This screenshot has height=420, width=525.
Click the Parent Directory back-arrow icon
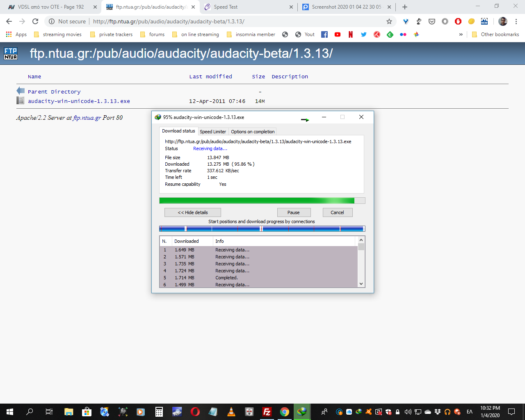(21, 91)
